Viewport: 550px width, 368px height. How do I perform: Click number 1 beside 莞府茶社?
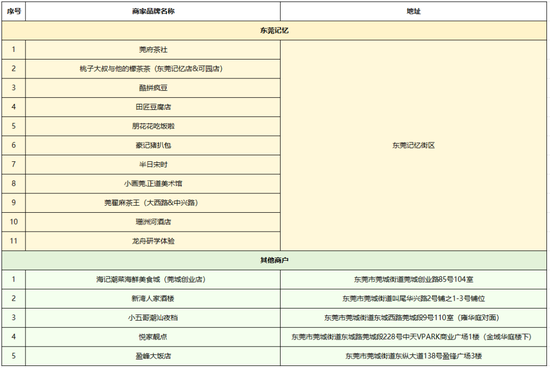pyautogui.click(x=14, y=50)
